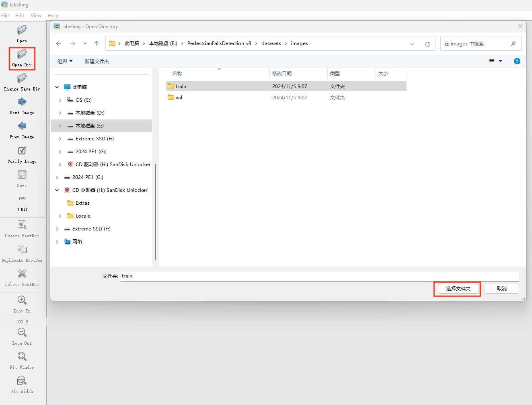Viewport: 532px width, 405px height.
Task: Select the Fit Window icon
Action: 22,357
